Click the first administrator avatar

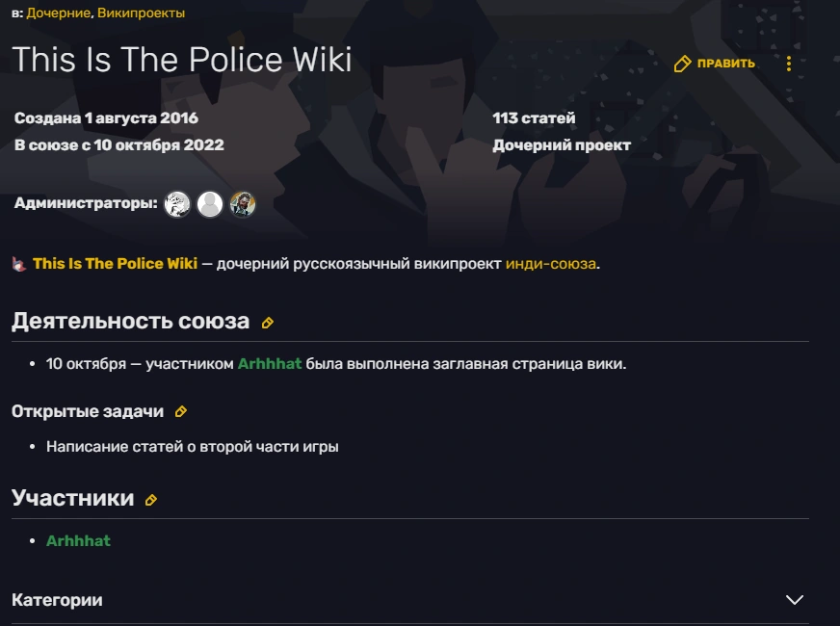(x=177, y=204)
